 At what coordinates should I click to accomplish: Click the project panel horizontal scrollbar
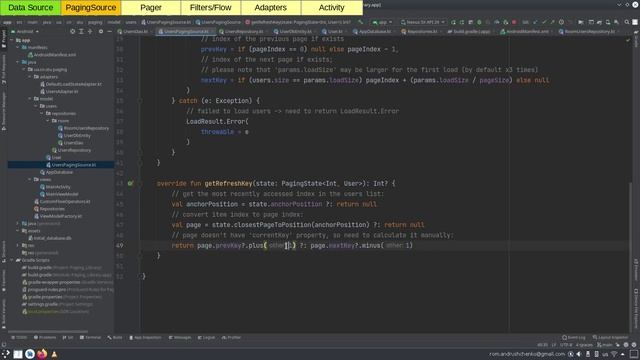48,331
